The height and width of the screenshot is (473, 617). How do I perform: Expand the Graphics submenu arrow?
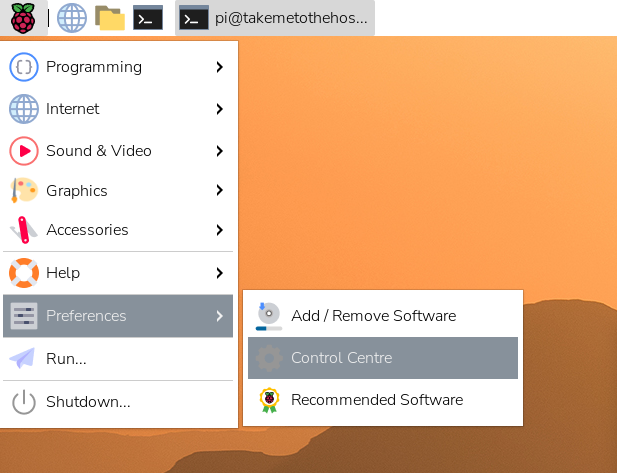[x=220, y=190]
